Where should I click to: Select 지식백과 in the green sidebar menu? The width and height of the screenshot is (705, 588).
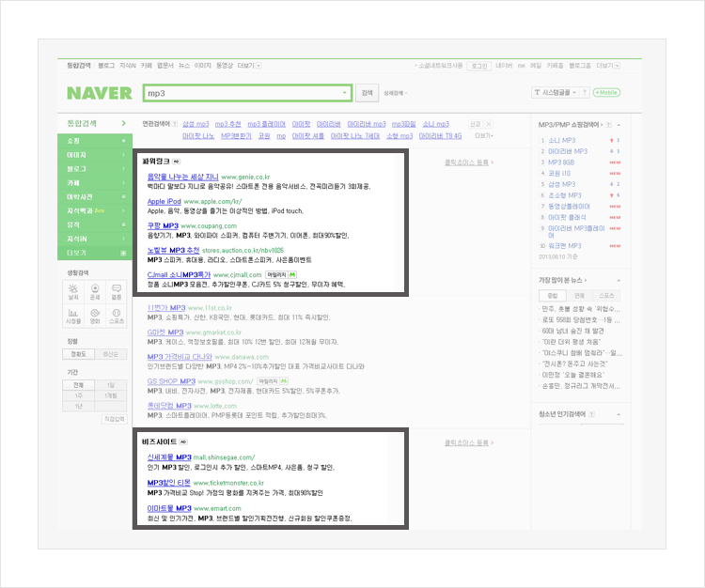click(95, 210)
